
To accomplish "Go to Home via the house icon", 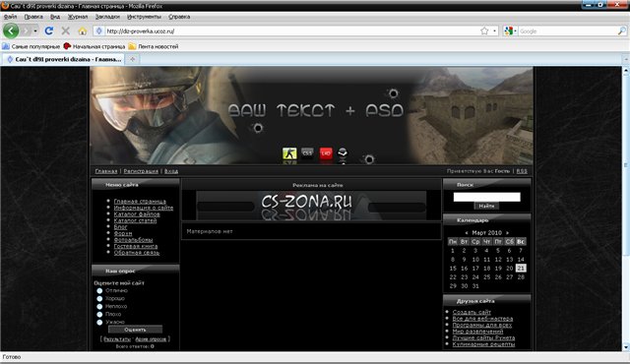I will point(83,30).
